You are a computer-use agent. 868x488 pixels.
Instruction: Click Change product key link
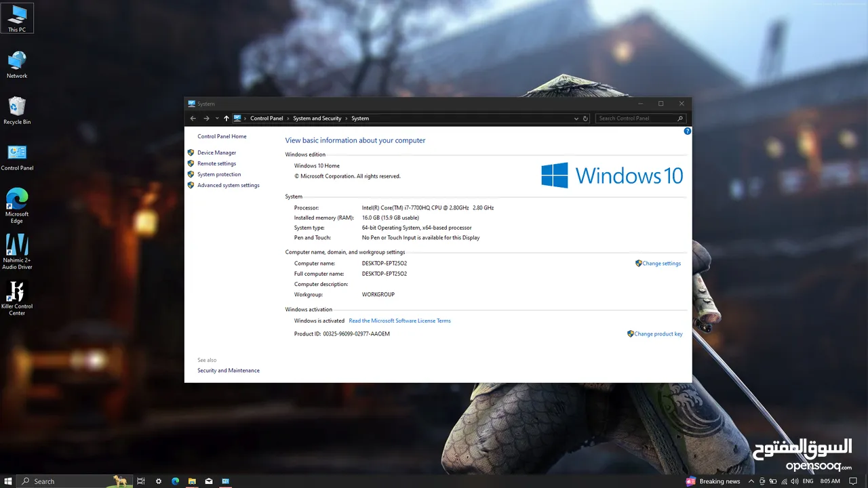658,333
